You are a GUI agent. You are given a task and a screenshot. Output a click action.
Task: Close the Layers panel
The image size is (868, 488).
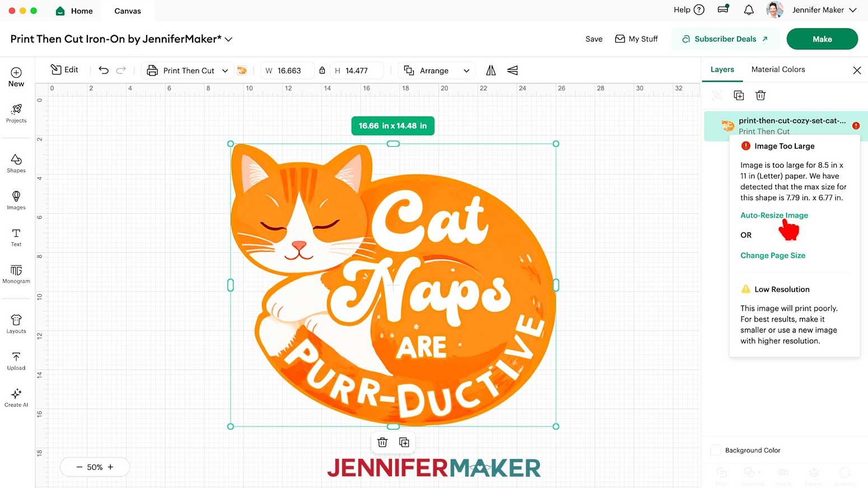(857, 70)
